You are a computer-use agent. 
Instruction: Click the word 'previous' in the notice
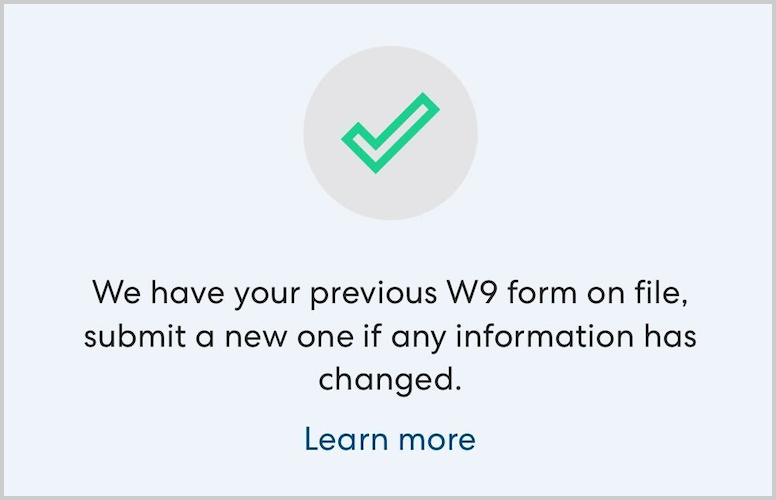[368, 294]
